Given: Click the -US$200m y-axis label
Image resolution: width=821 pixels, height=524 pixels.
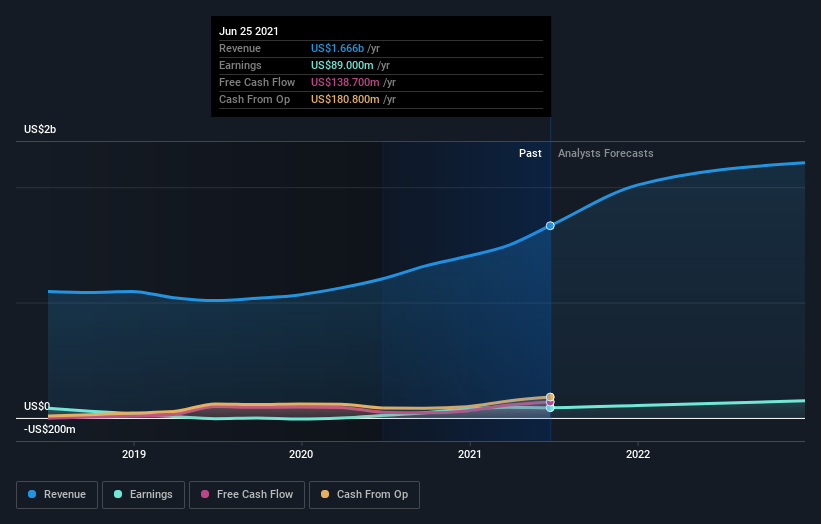Looking at the screenshot, I should (50, 429).
